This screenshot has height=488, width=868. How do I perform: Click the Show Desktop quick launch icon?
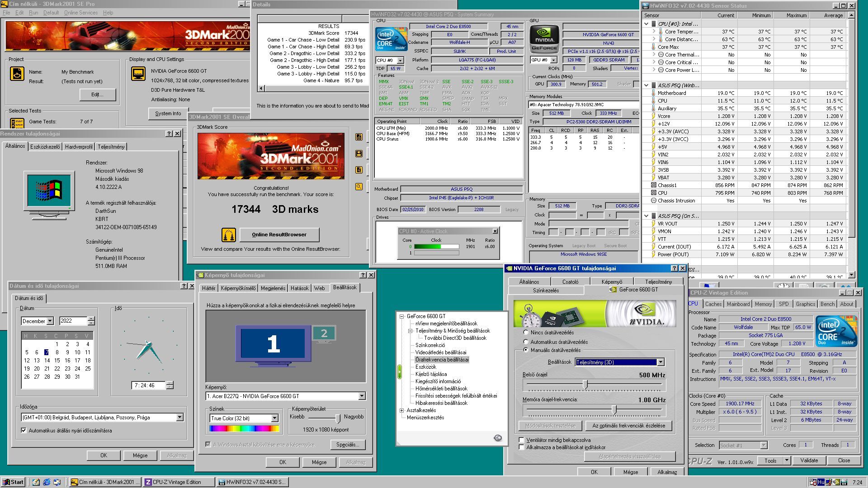pyautogui.click(x=36, y=482)
